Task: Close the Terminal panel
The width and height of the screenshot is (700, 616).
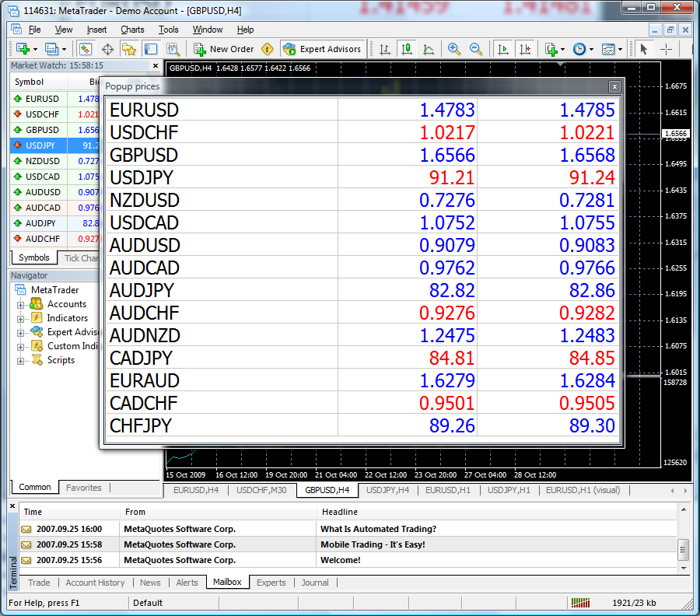Action: point(12,506)
